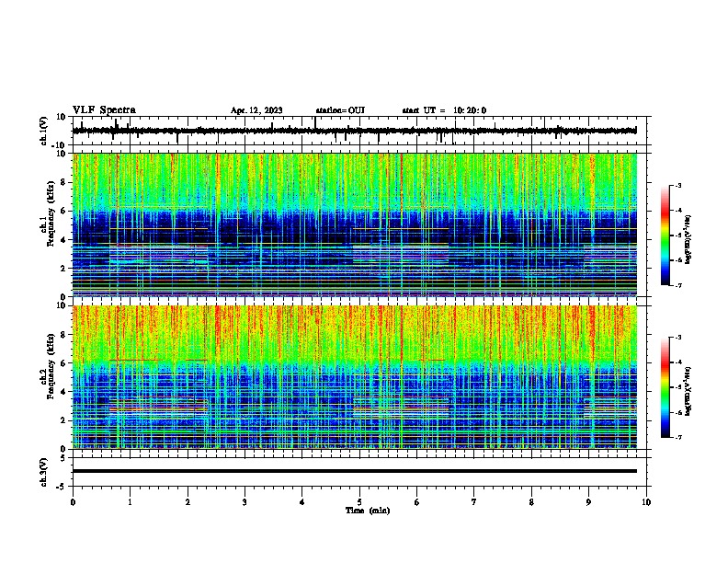Screen dimensions: 728x563
Task: Click the ch.1 waveform trace in the top panel
Action: (x=354, y=131)
